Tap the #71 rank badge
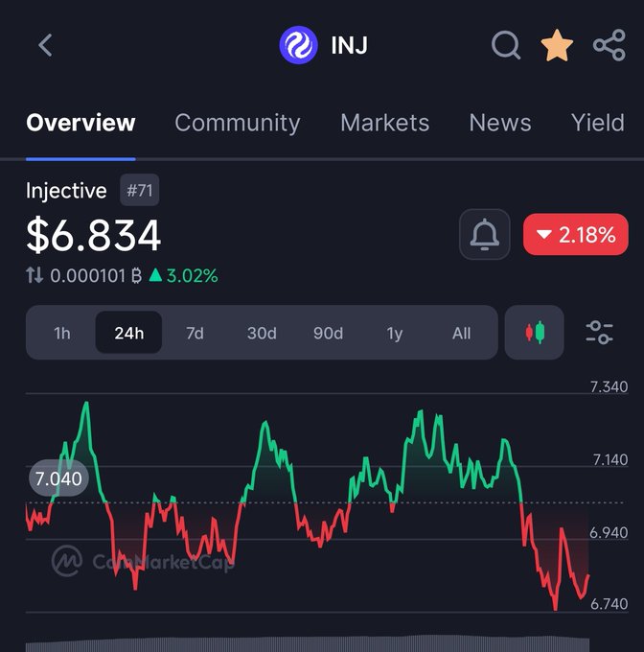Image resolution: width=644 pixels, height=652 pixels. tap(140, 191)
